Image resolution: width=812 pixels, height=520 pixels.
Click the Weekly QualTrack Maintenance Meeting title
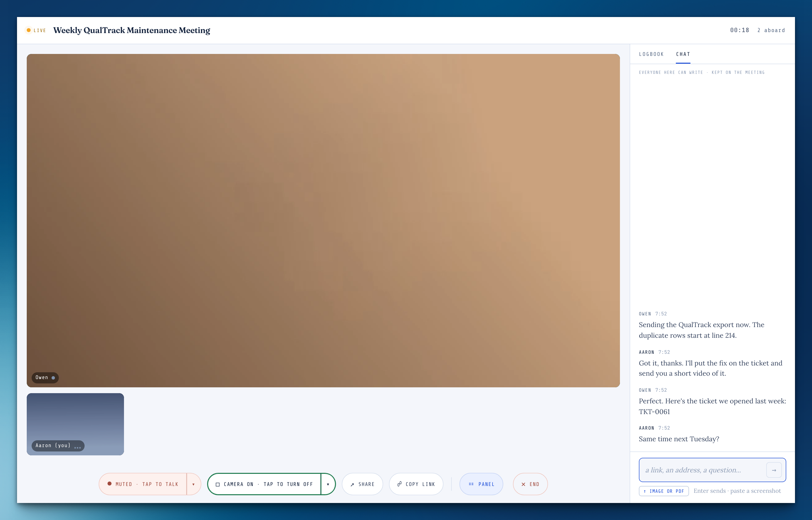click(x=132, y=30)
